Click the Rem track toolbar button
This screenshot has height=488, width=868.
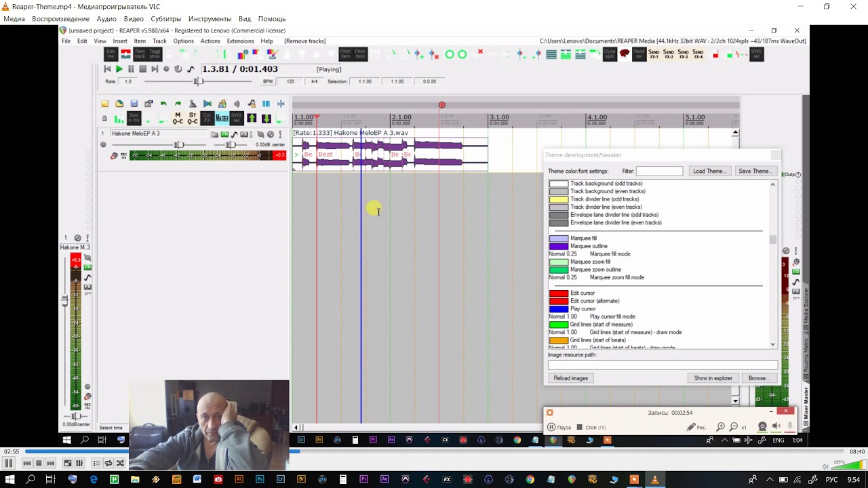pos(140,54)
